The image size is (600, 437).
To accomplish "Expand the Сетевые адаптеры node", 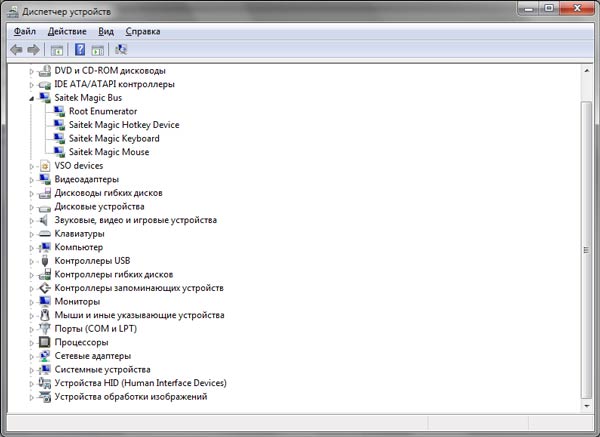I will coord(31,356).
